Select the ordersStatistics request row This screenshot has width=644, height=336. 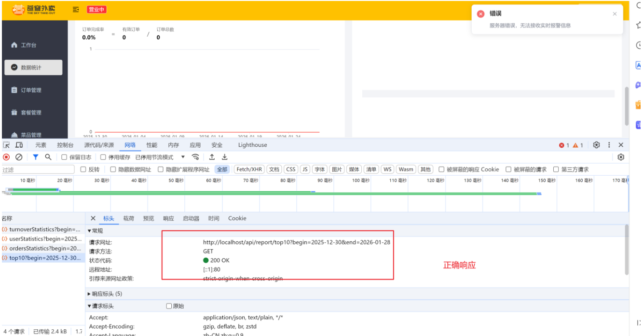click(x=42, y=248)
